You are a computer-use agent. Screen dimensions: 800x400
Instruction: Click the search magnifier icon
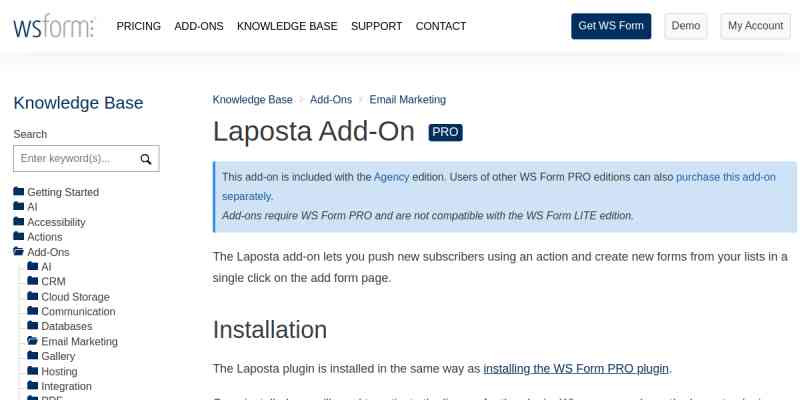(x=146, y=159)
